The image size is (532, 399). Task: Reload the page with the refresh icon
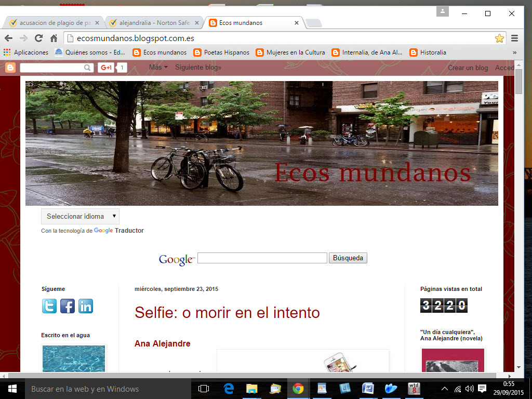38,38
